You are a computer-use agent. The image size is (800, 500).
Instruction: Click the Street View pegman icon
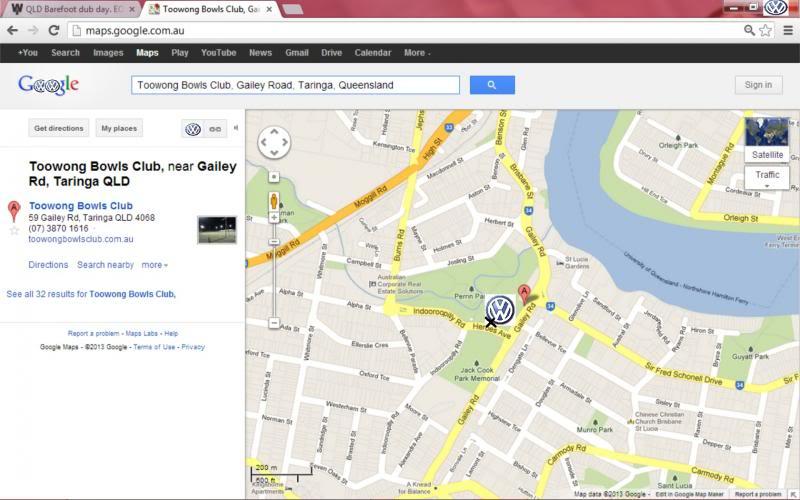click(x=274, y=201)
